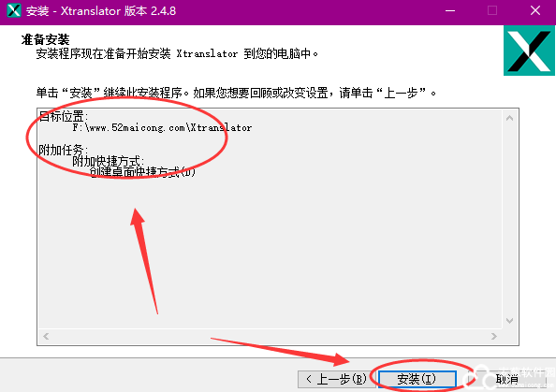Click the summary box's up scroll arrow
Viewport: 556px width, 392px height.
coord(509,118)
